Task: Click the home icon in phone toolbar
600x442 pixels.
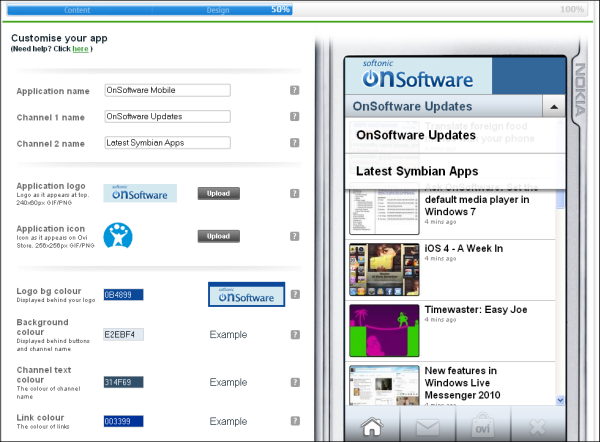Action: tap(372, 427)
